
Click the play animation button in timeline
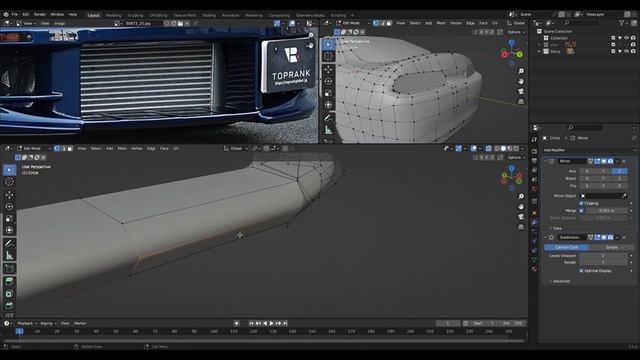[272, 323]
